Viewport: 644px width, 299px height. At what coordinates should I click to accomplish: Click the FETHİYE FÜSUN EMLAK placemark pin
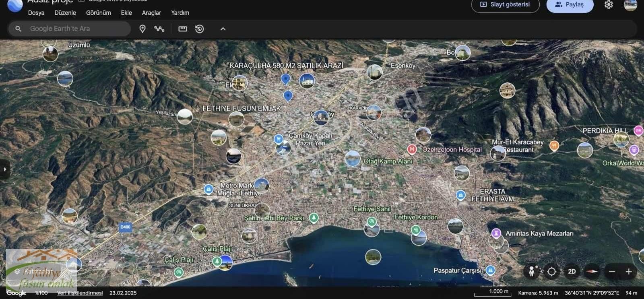[x=288, y=96]
